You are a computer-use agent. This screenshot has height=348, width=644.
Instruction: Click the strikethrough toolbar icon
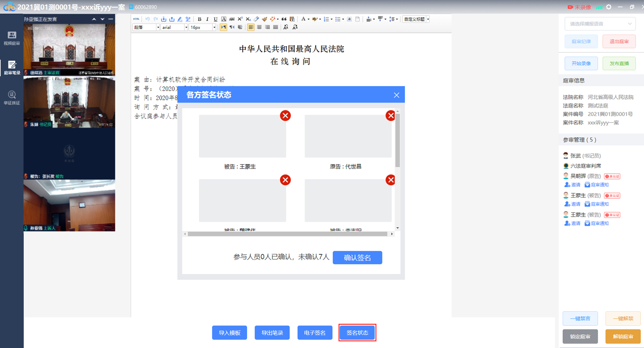[x=232, y=19]
